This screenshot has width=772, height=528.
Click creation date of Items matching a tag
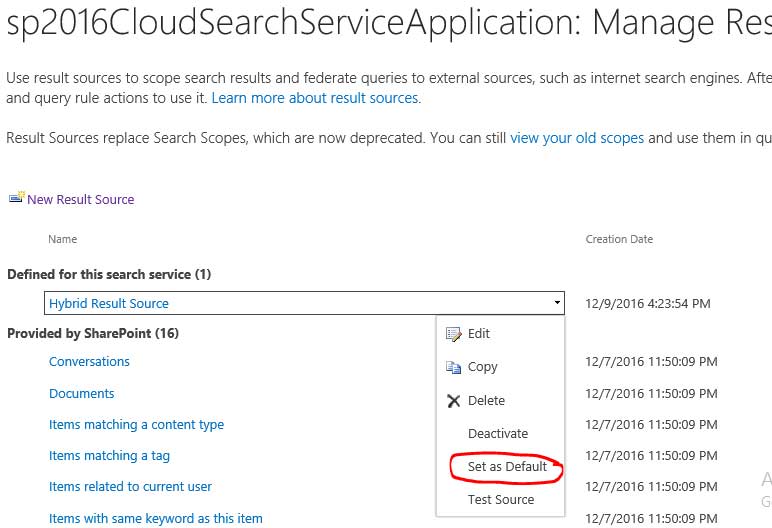(651, 456)
